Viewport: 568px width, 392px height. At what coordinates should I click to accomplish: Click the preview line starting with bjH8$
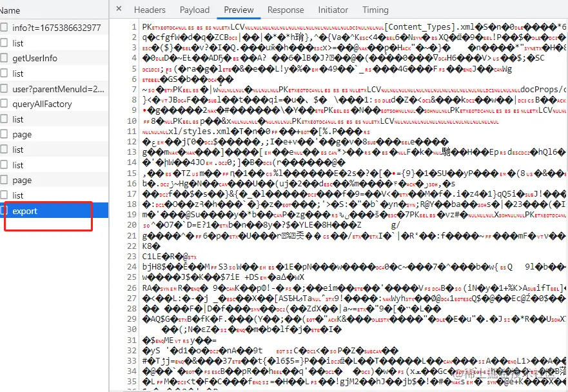(x=353, y=267)
